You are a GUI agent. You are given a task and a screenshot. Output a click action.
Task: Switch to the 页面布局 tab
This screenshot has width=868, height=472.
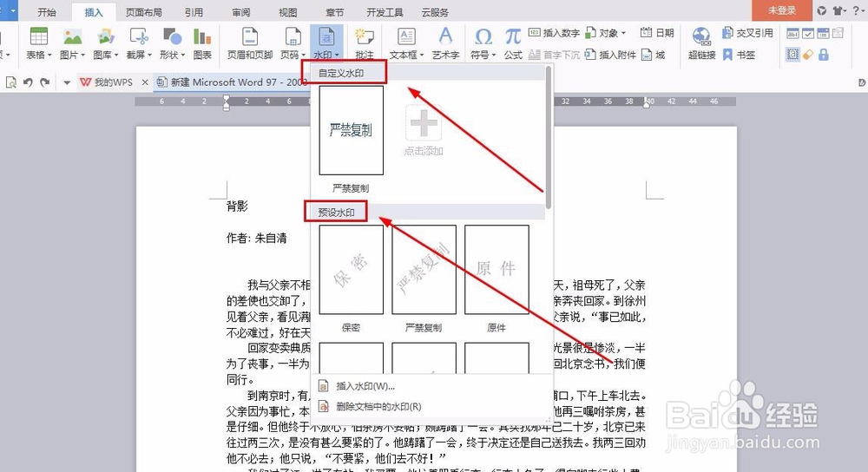(143, 11)
